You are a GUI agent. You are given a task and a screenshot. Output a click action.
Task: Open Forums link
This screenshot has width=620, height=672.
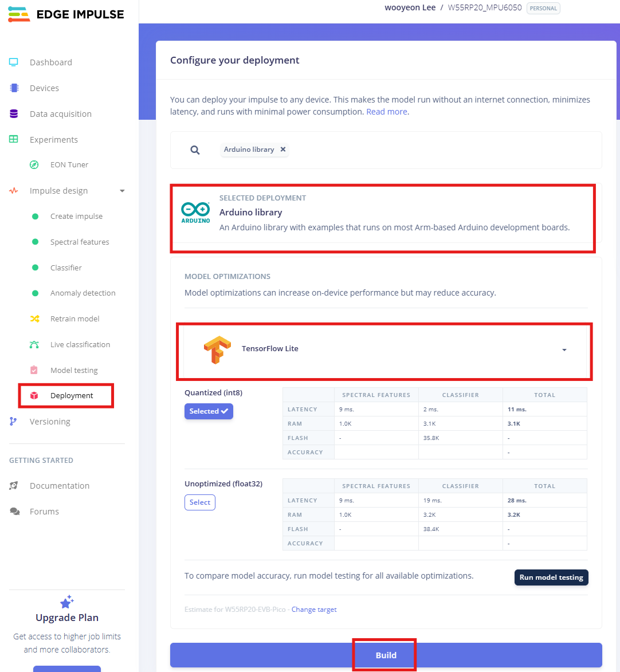pos(44,511)
